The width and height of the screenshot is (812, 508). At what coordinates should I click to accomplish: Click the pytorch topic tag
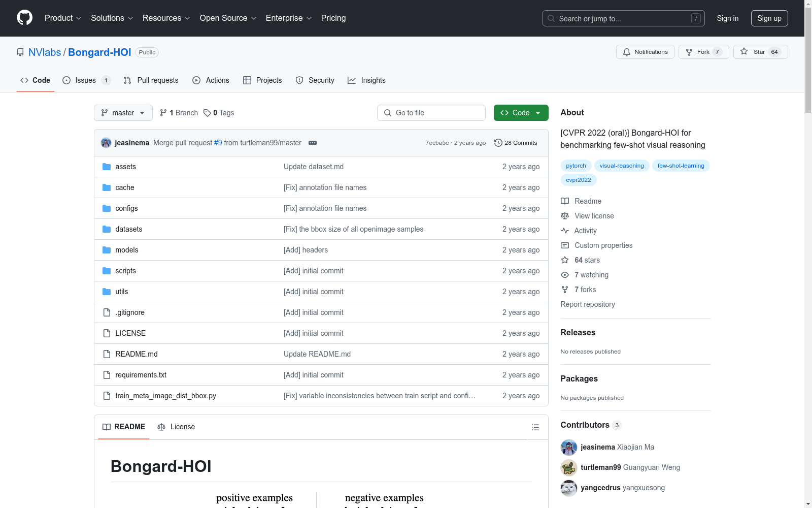tap(576, 166)
